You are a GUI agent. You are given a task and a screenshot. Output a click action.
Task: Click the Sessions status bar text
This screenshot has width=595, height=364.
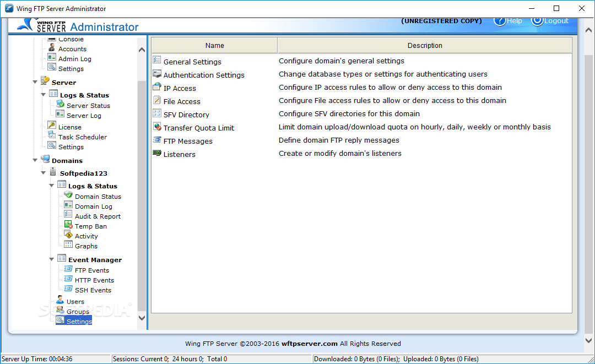(170, 358)
